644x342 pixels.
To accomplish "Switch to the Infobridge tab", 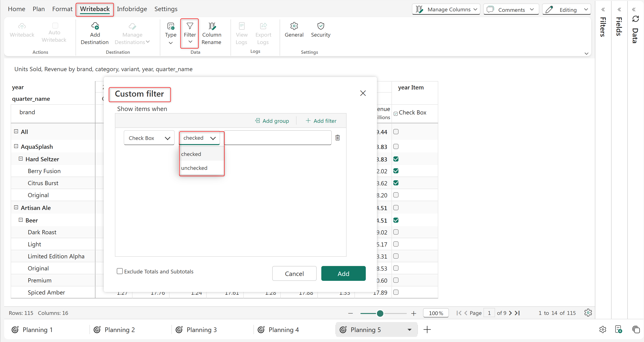I will pos(132,9).
